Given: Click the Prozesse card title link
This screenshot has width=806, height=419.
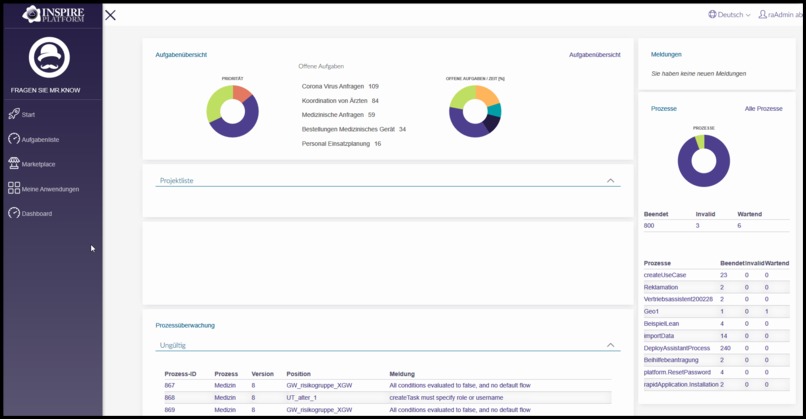Looking at the screenshot, I should 664,108.
